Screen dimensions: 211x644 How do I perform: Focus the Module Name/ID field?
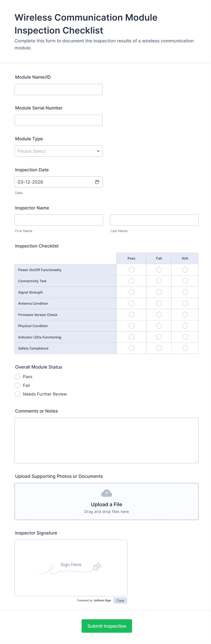58,90
